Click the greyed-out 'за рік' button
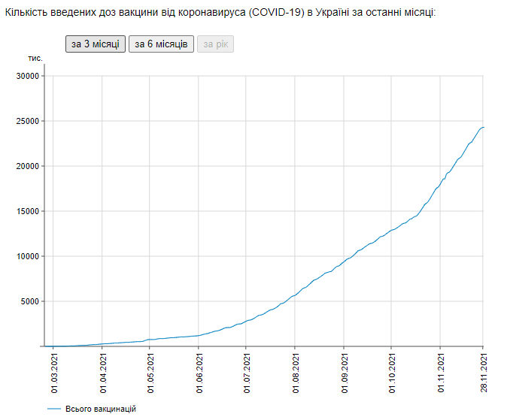Screen dimensions: 510x420 pyautogui.click(x=215, y=44)
